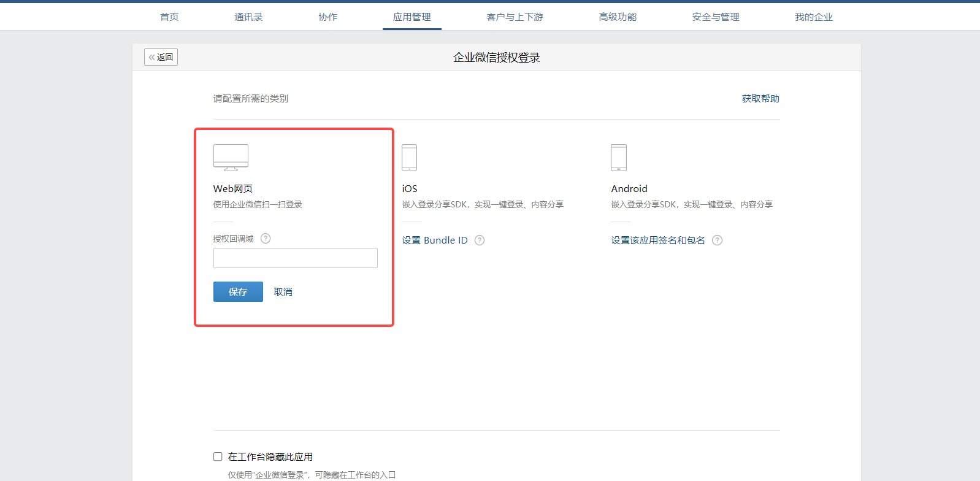Show help for 授权回调域
Screen dimensions: 980x481
266,239
